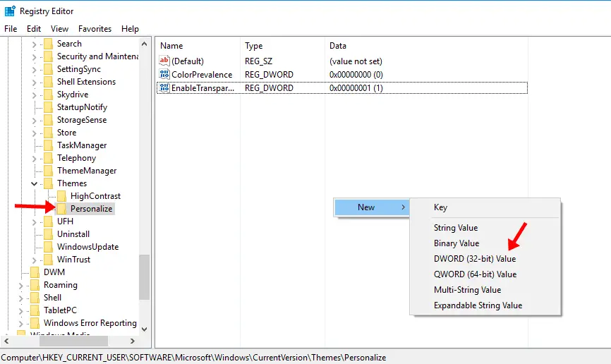
Task: Click the New context menu entry
Action: (372, 207)
